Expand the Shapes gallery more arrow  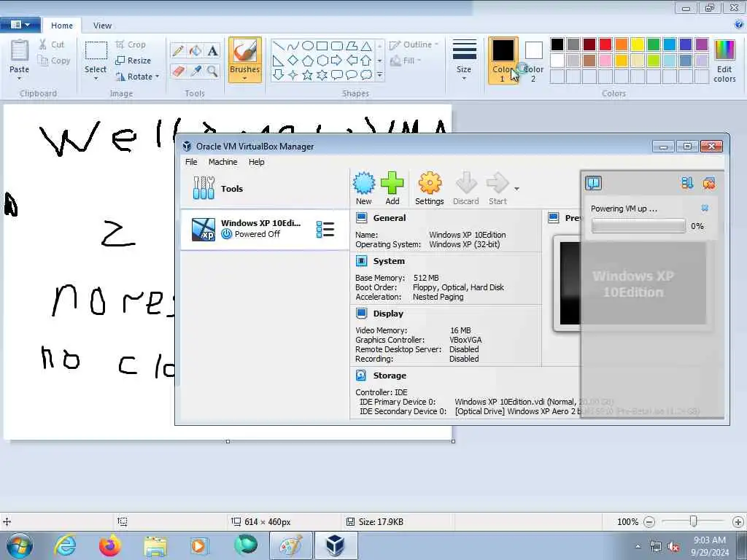[379, 75]
